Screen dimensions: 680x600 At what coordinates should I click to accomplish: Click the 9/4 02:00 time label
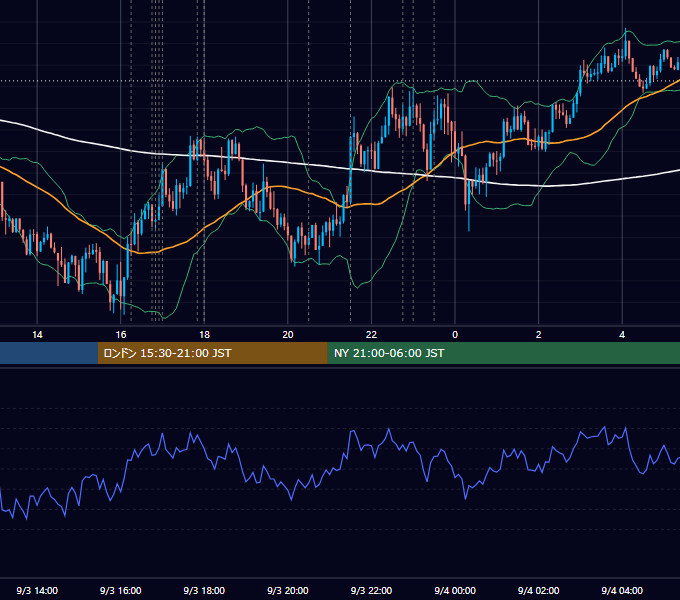pyautogui.click(x=539, y=591)
